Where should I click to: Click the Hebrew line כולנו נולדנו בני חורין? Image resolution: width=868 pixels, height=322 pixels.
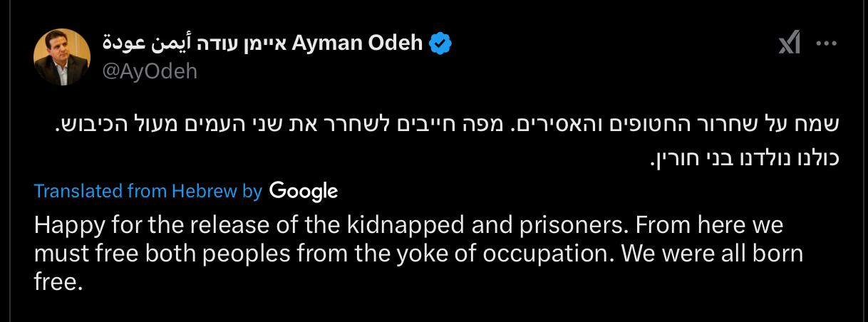745,157
